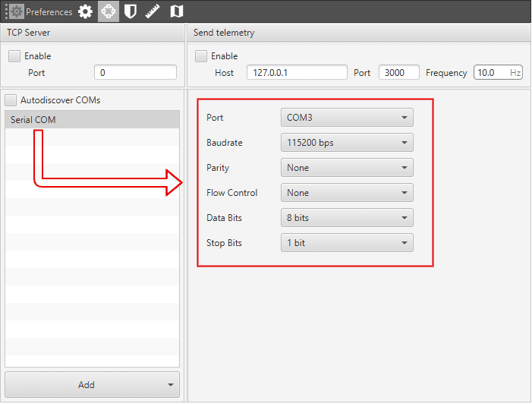Click the Preferences panel icon

(16, 12)
